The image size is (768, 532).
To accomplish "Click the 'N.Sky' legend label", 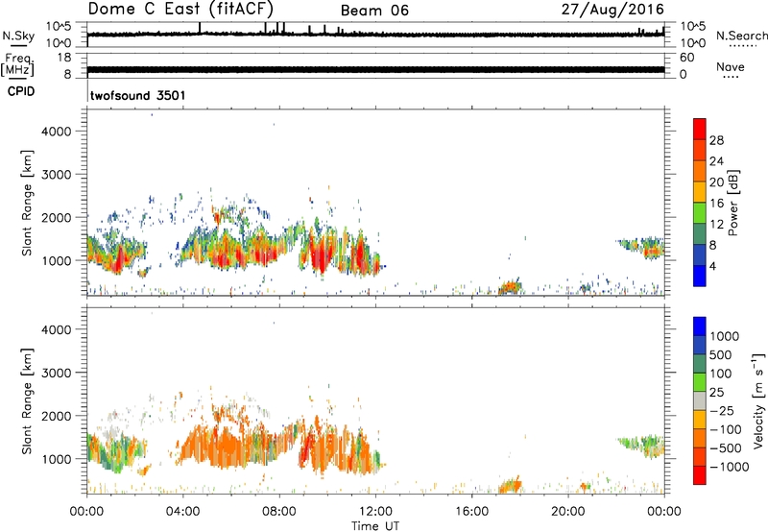I will 18,36.
